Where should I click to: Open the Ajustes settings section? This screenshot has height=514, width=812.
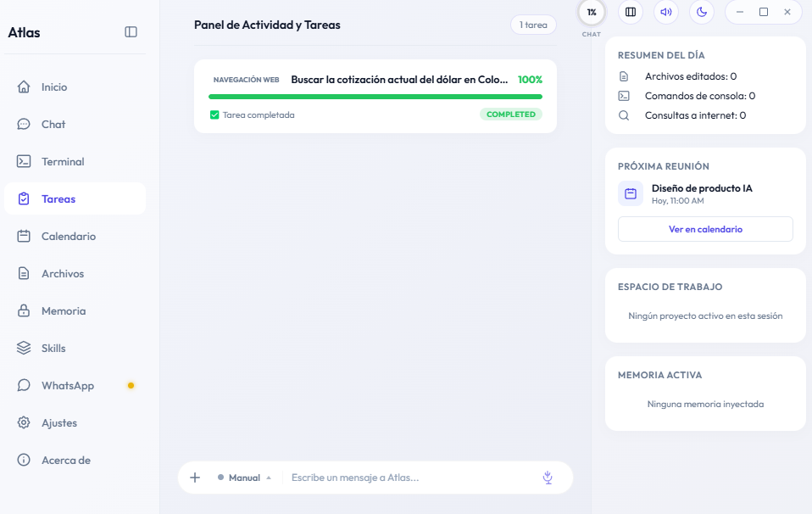coord(75,422)
